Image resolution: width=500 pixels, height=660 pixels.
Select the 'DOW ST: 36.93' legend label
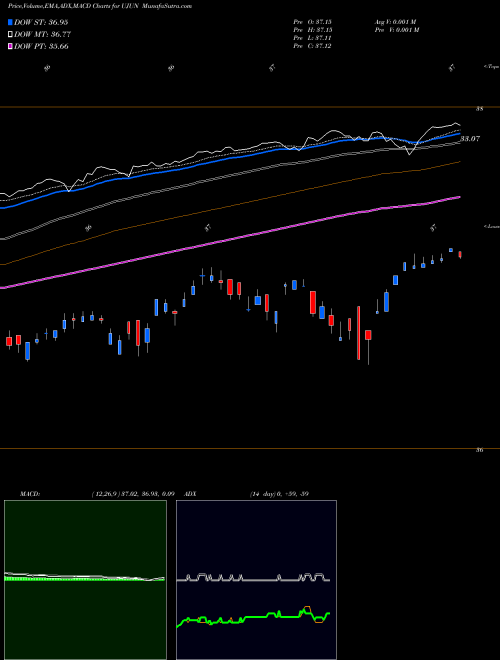click(x=41, y=22)
